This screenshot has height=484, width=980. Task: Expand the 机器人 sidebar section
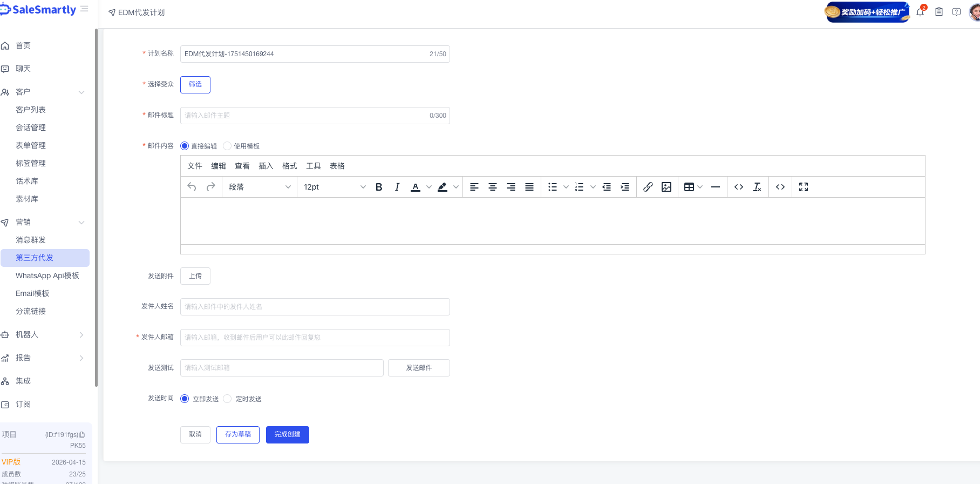81,335
